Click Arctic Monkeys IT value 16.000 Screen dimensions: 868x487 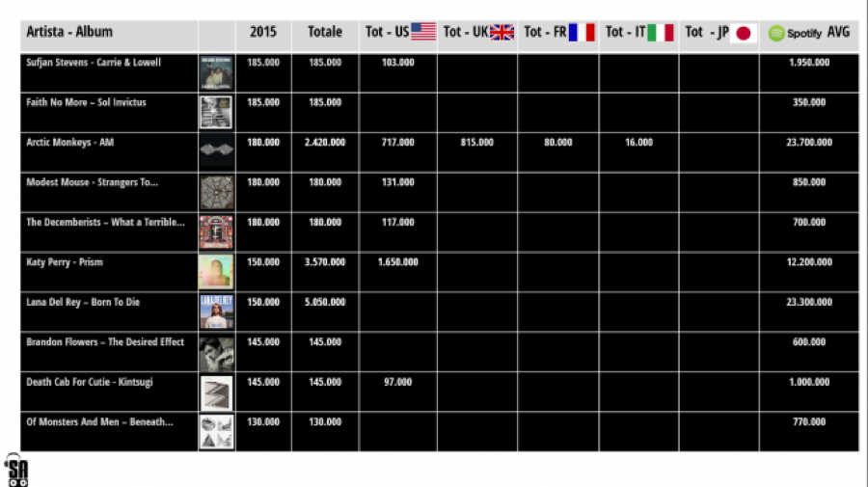click(638, 142)
